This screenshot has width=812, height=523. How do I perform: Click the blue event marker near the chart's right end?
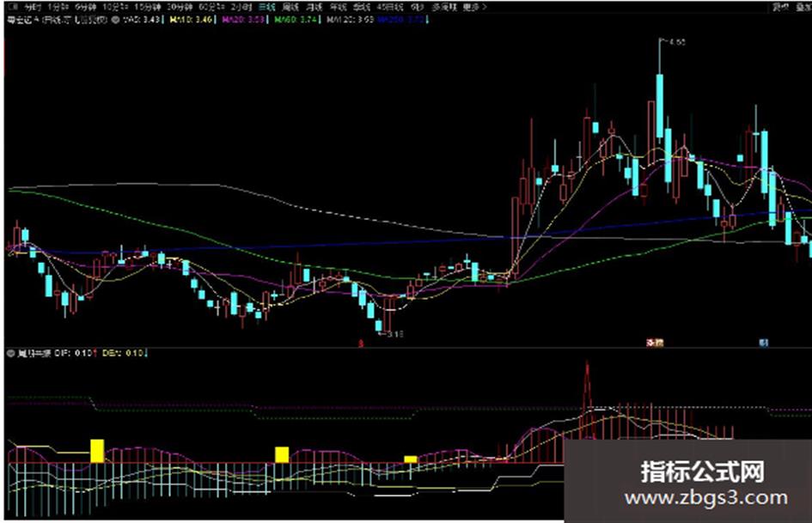pos(763,343)
